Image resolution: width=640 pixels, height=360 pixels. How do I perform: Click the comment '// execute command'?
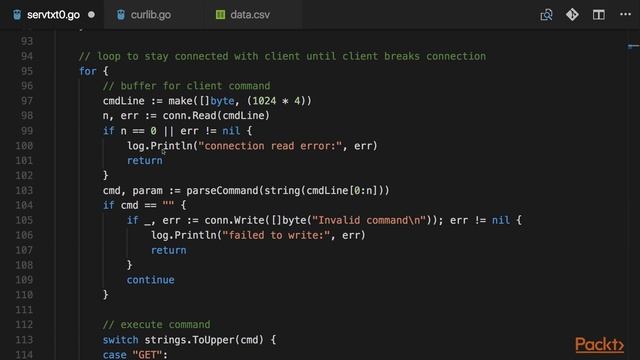pyautogui.click(x=157, y=325)
